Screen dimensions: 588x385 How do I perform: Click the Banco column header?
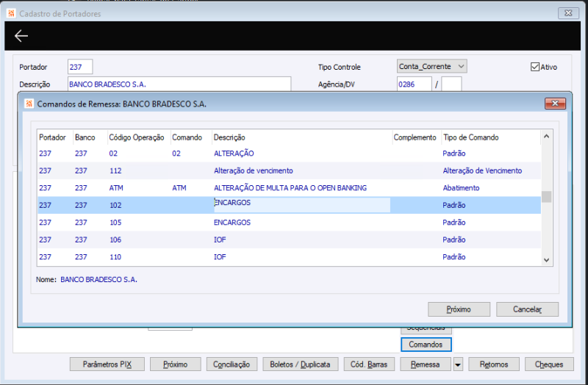pos(85,137)
